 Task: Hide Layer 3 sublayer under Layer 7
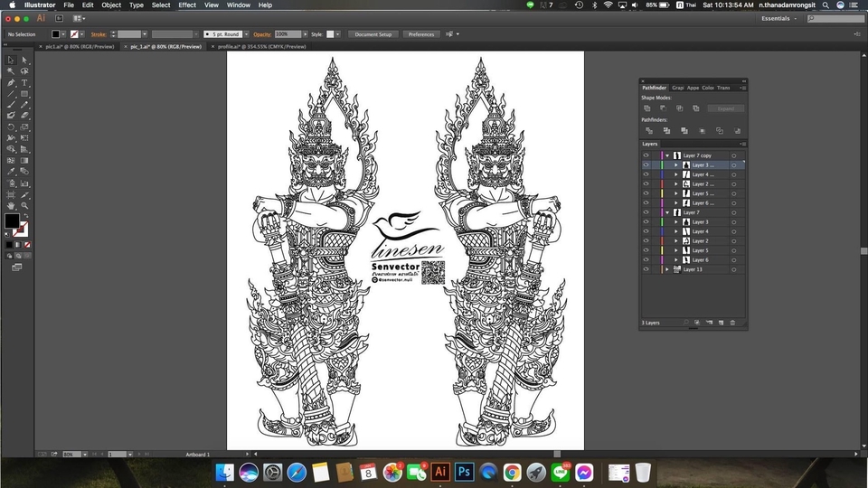(646, 222)
